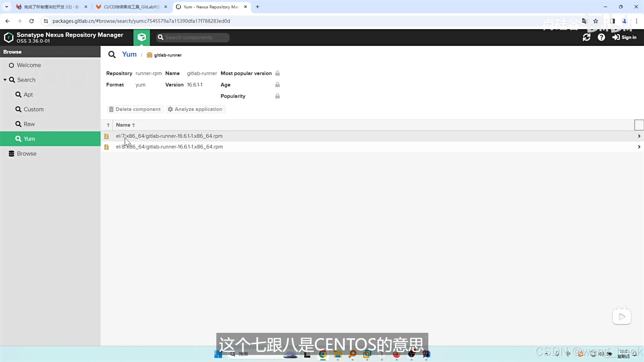The height and width of the screenshot is (362, 644).
Task: Click file icon of el/8 rpm row
Action: click(107, 147)
